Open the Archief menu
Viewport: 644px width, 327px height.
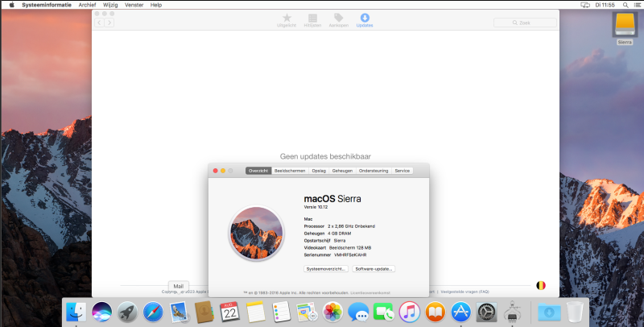87,5
